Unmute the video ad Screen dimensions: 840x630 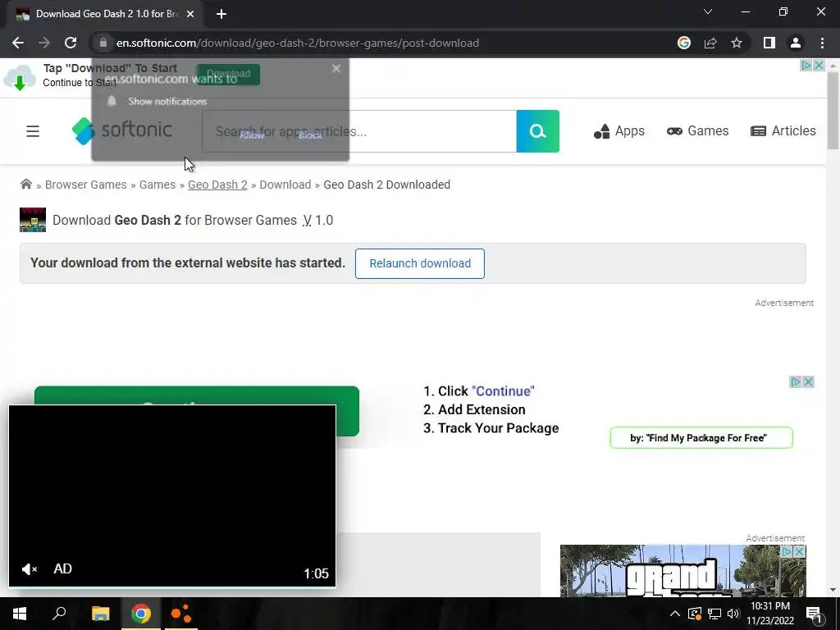(x=29, y=569)
